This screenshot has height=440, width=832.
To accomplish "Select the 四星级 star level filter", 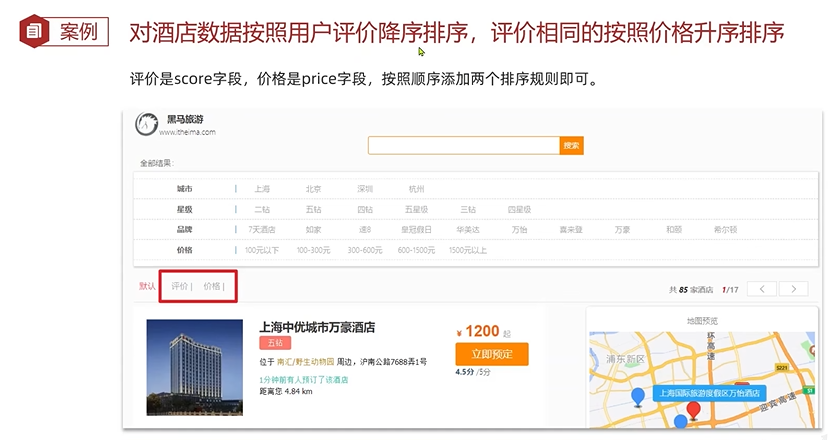I will pyautogui.click(x=519, y=210).
